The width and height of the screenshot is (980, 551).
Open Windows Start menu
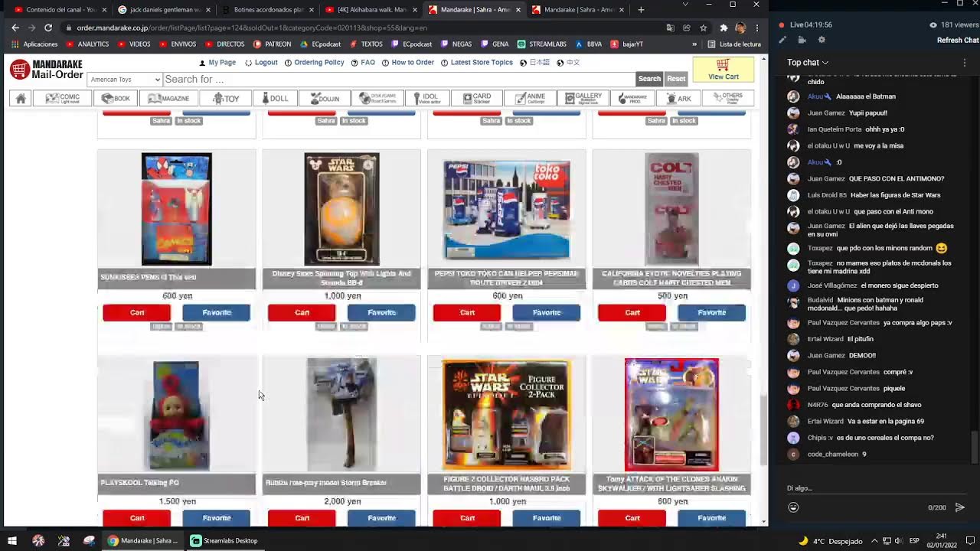pos(11,540)
